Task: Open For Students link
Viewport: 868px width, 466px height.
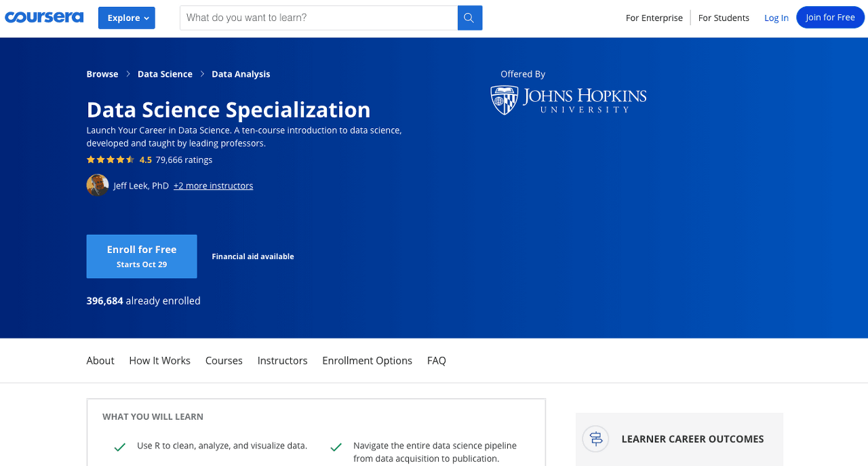Action: click(724, 18)
